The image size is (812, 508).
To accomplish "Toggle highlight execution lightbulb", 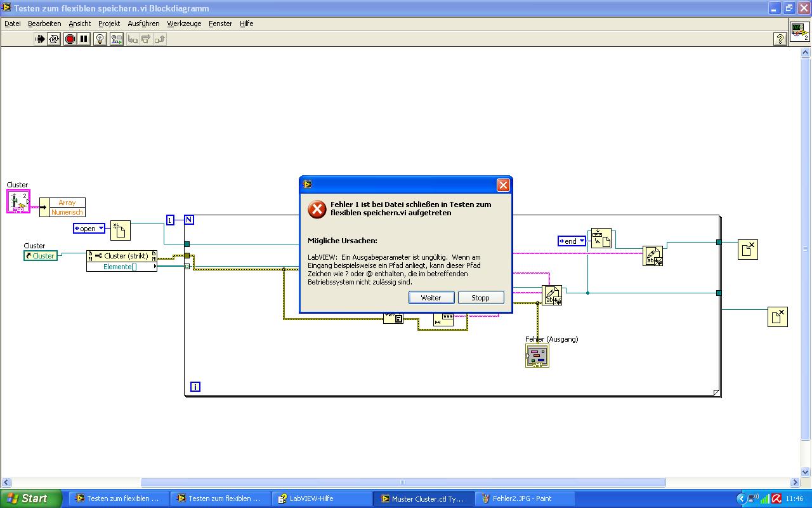I will [x=100, y=39].
